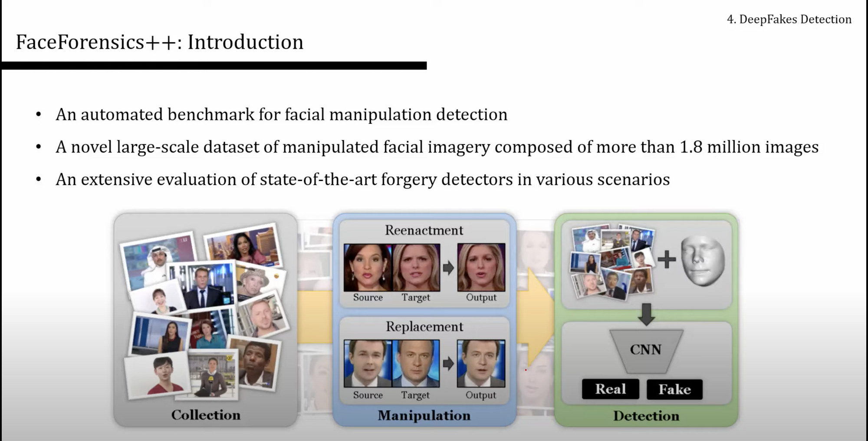This screenshot has height=441, width=868.
Task: Click the Replacement Source face thumbnail
Action: [368, 364]
